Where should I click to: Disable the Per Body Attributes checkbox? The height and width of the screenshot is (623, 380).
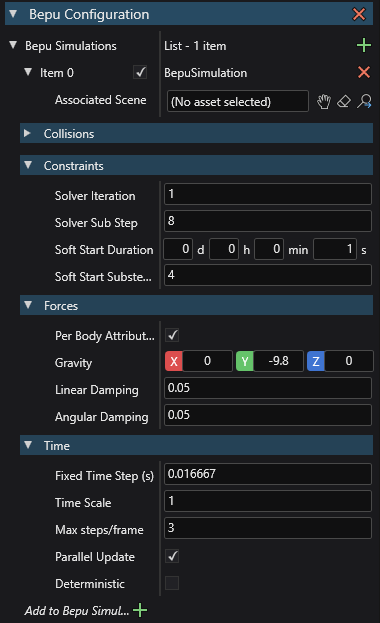[x=172, y=335]
